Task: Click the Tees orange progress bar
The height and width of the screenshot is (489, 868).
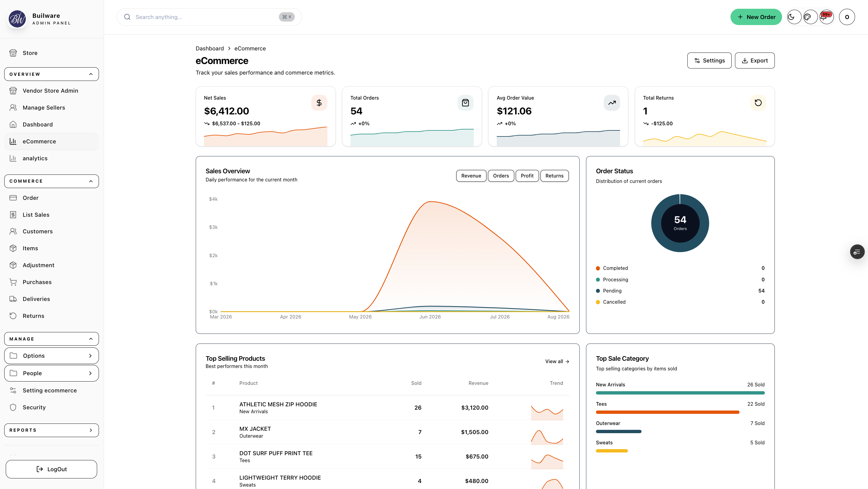Action: click(667, 412)
